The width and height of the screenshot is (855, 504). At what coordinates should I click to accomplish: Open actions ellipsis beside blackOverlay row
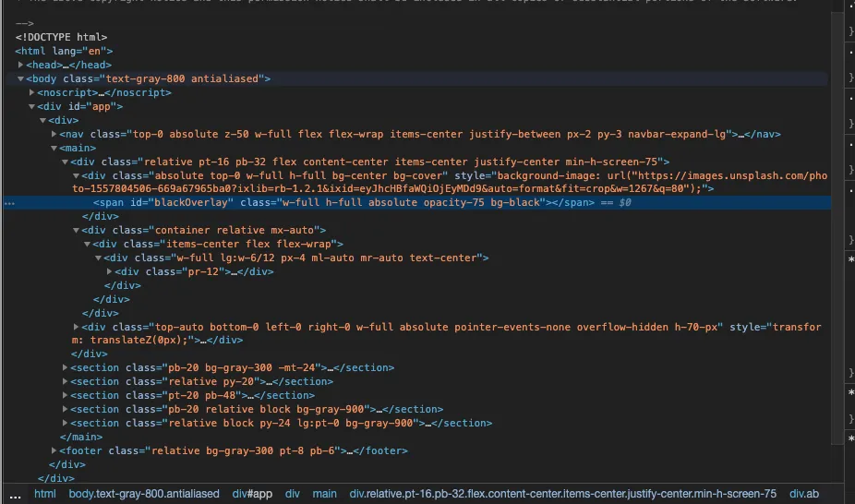point(10,203)
